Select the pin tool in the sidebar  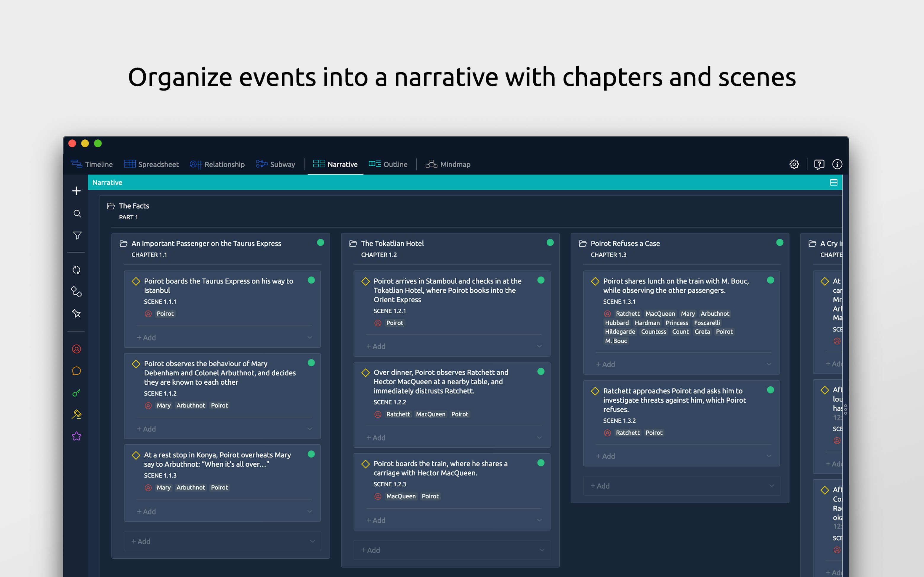76,313
